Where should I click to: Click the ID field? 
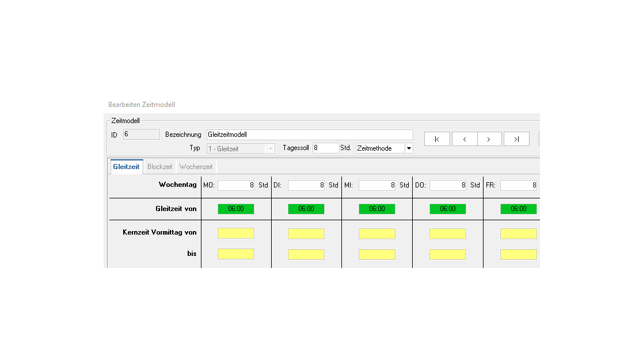pyautogui.click(x=142, y=135)
